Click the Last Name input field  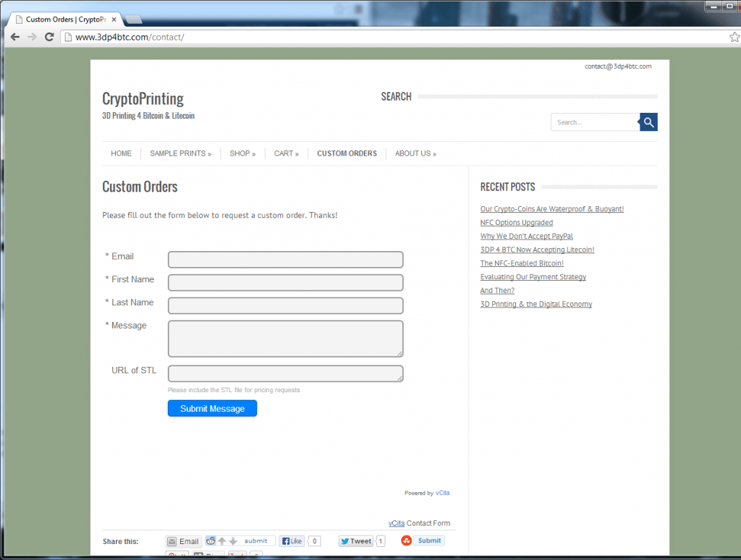pos(285,306)
